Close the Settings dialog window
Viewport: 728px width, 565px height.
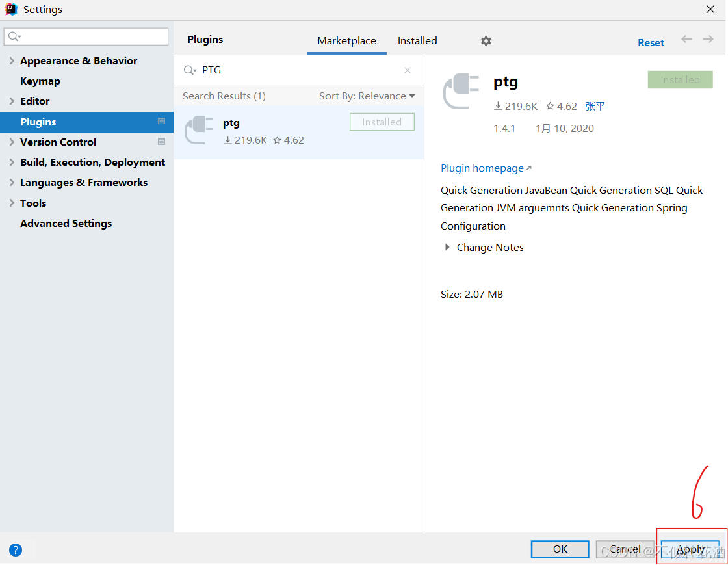point(710,9)
